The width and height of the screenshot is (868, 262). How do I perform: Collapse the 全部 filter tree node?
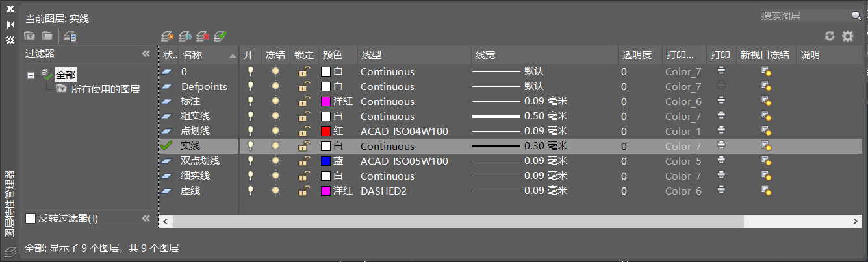[x=31, y=75]
